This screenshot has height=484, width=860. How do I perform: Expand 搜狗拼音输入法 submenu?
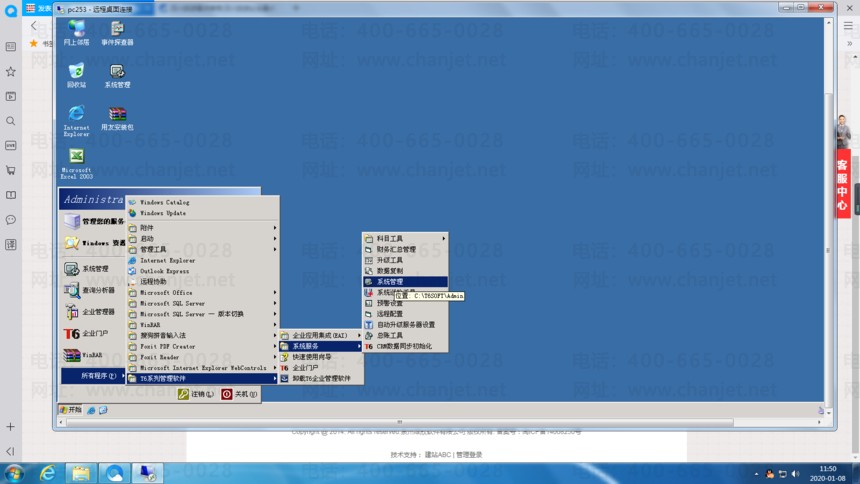(202, 335)
